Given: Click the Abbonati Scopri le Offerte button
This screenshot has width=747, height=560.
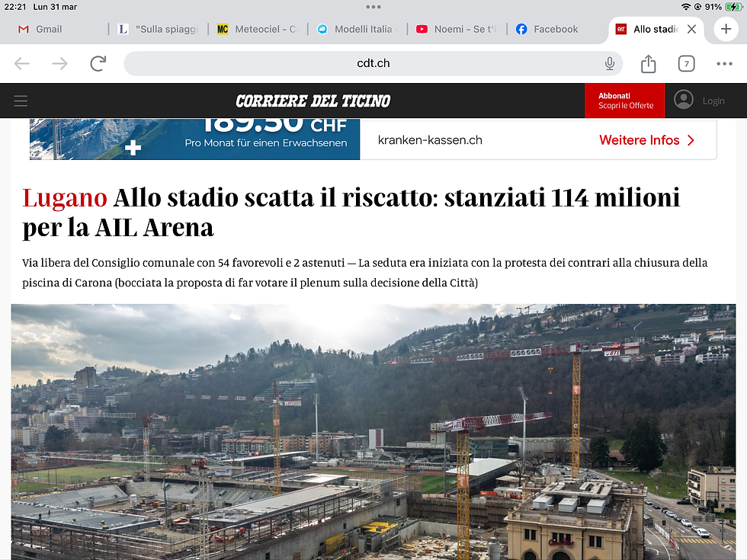Looking at the screenshot, I should [624, 101].
